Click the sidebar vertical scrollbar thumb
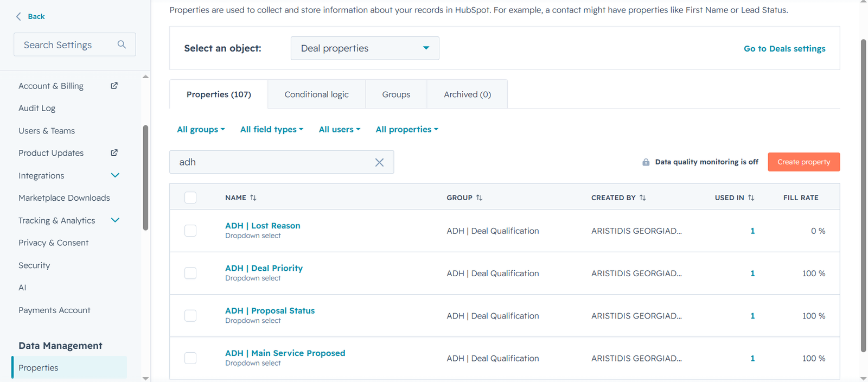The height and width of the screenshot is (382, 868). pos(145,178)
